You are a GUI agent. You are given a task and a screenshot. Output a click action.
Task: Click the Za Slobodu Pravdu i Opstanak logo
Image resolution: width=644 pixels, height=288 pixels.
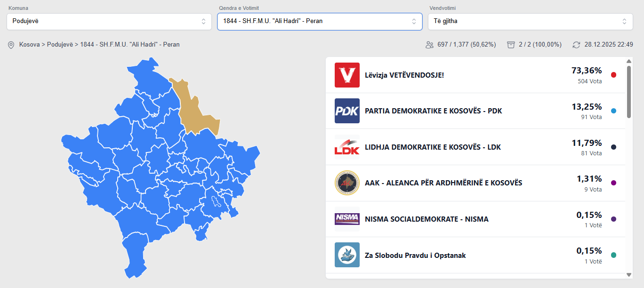(347, 255)
